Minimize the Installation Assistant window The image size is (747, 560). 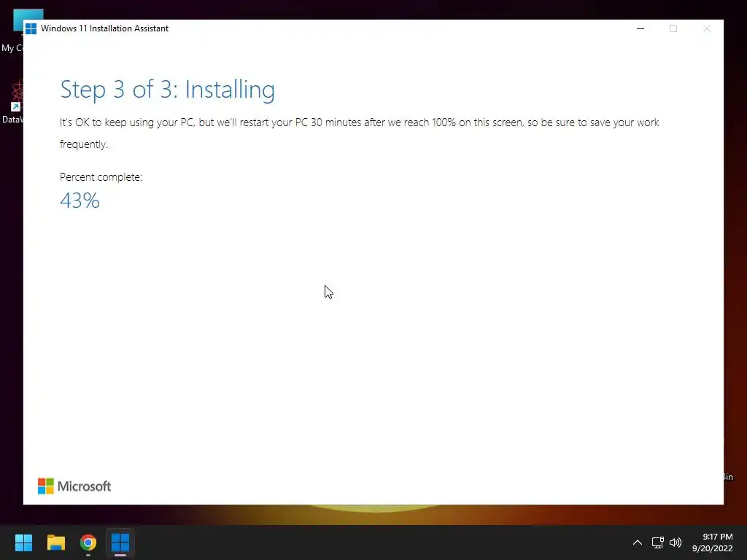click(640, 28)
